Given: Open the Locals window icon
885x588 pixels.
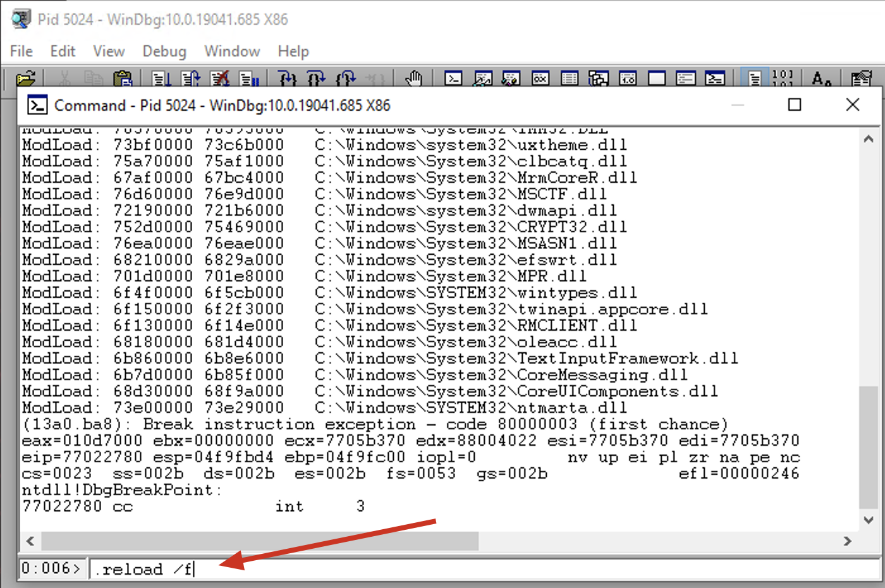Looking at the screenshot, I should click(x=511, y=79).
